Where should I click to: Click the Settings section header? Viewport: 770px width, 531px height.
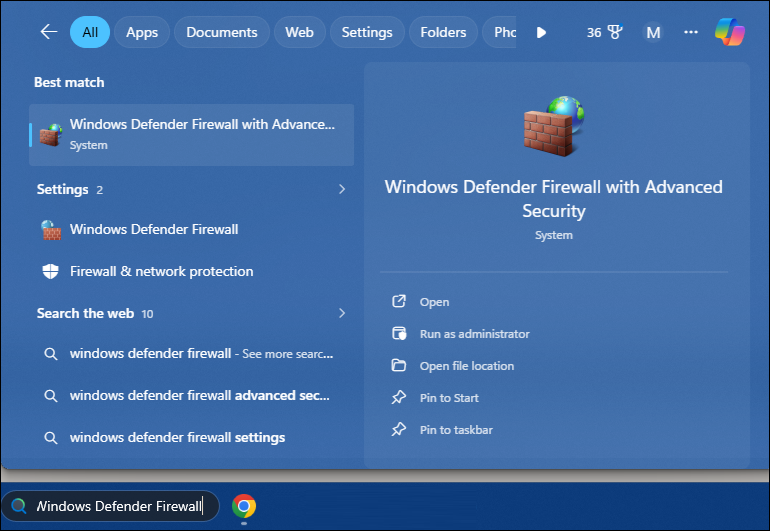coord(62,190)
